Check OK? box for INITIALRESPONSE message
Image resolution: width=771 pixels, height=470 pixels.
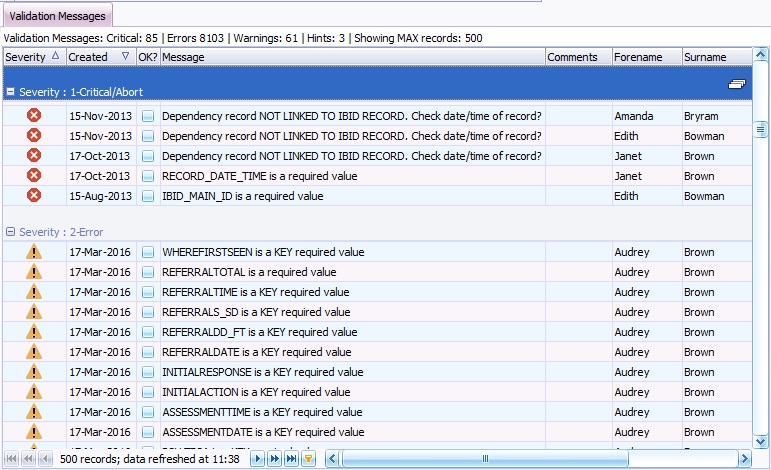(147, 372)
